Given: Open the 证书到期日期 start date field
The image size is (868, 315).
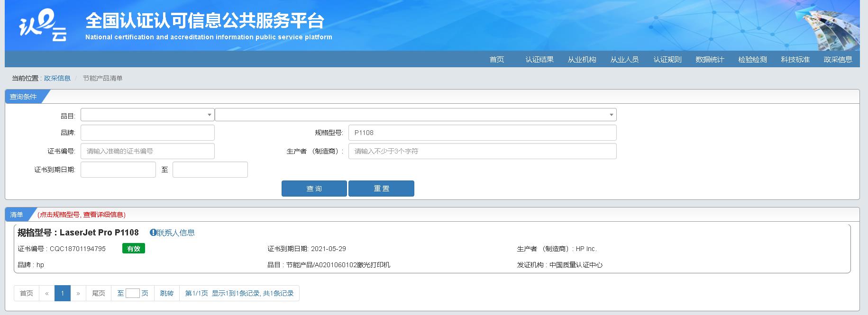Looking at the screenshot, I should [118, 170].
